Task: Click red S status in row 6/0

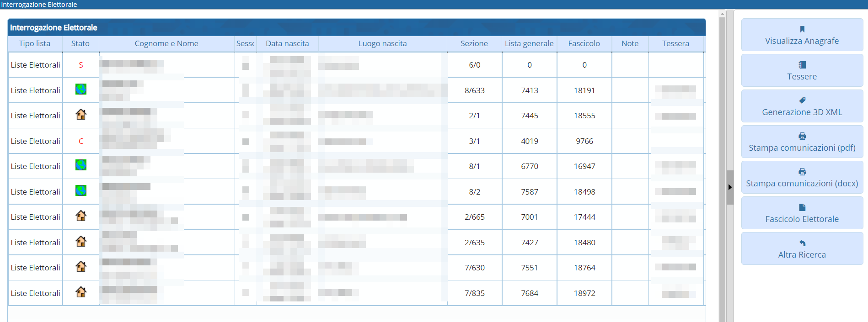Action: 81,65
